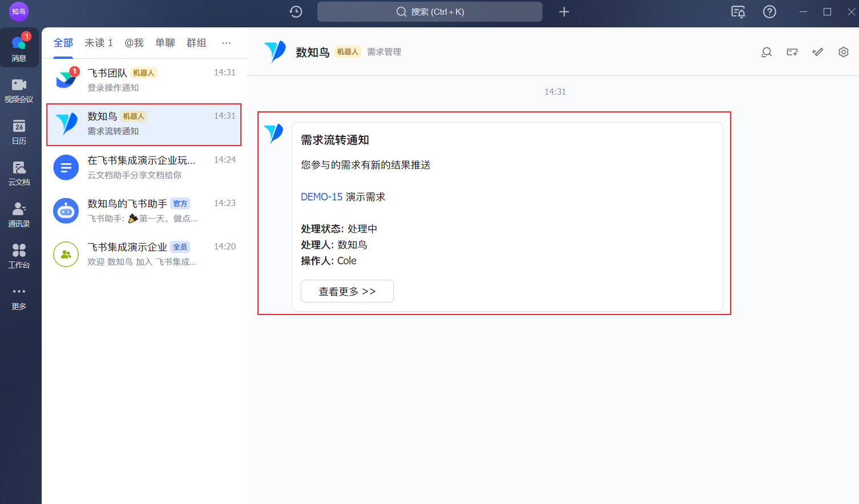Image resolution: width=859 pixels, height=504 pixels.
Task: Click the 飞书团队 conversation avatar
Action: [x=66, y=79]
